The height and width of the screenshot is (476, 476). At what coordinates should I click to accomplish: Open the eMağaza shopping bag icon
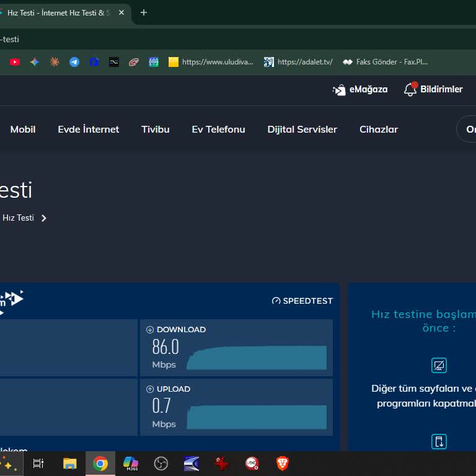pyautogui.click(x=339, y=90)
